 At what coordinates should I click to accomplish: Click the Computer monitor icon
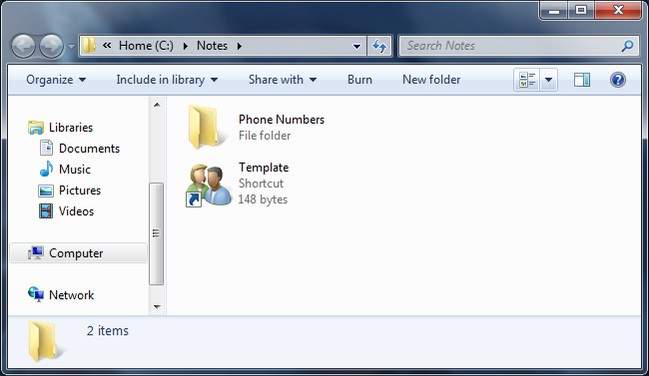(36, 253)
